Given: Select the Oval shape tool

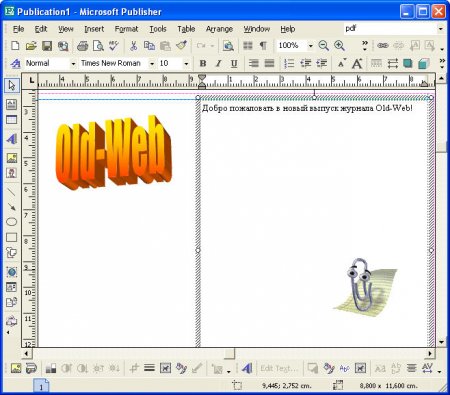Looking at the screenshot, I should 12,222.
